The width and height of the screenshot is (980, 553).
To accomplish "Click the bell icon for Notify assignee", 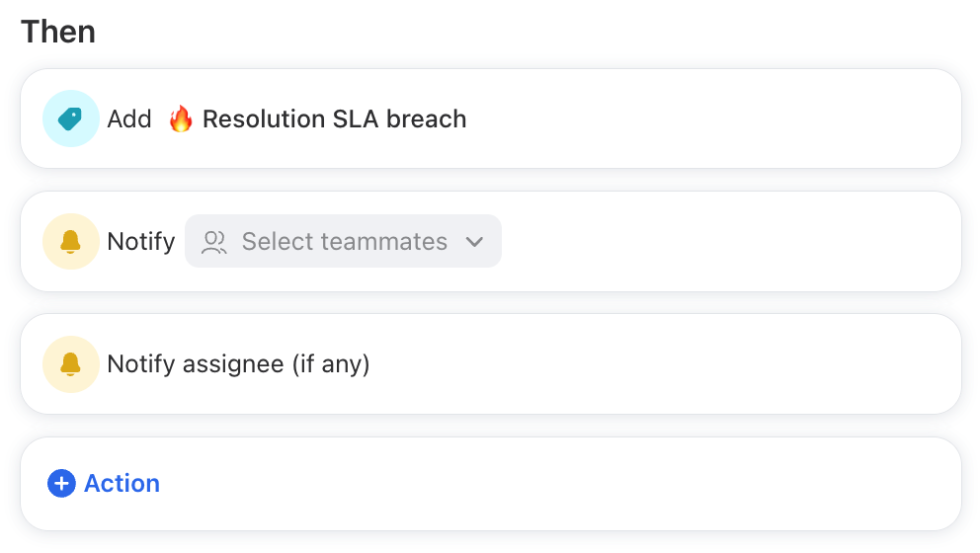I will click(x=70, y=364).
